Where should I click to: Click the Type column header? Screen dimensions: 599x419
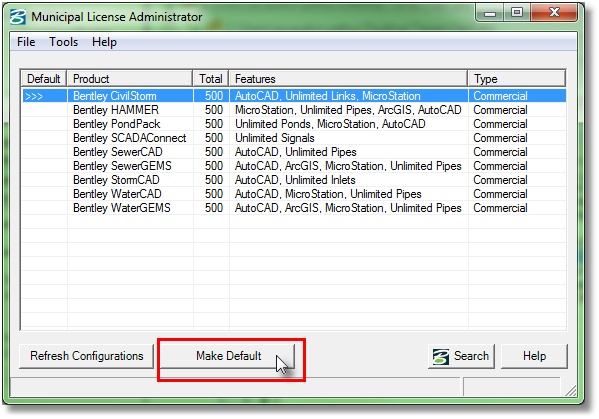516,79
